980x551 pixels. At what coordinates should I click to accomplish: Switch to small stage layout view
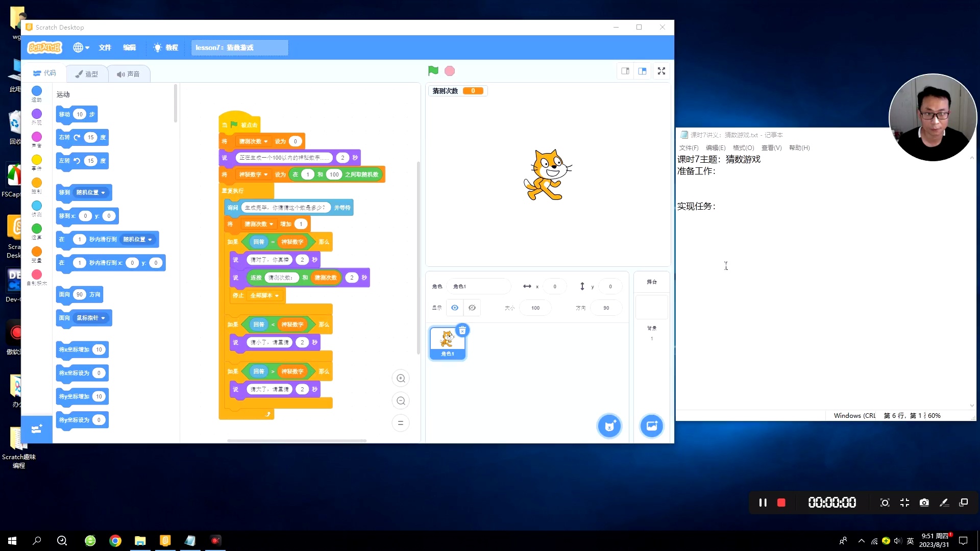pos(625,71)
